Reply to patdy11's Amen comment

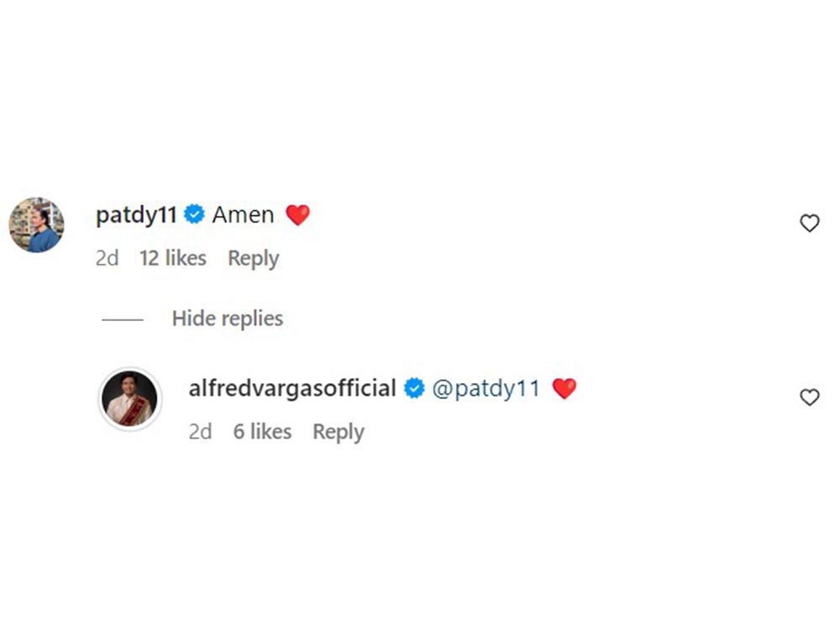point(253,259)
